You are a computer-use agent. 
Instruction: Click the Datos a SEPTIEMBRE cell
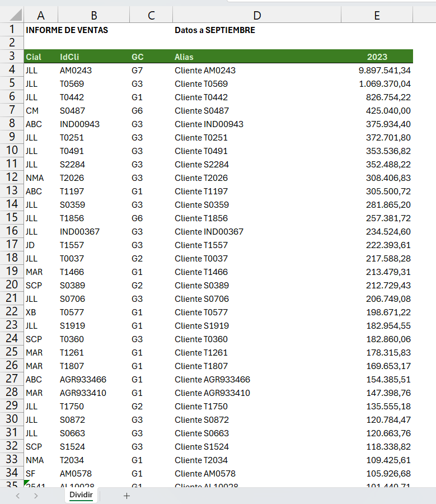tap(215, 30)
